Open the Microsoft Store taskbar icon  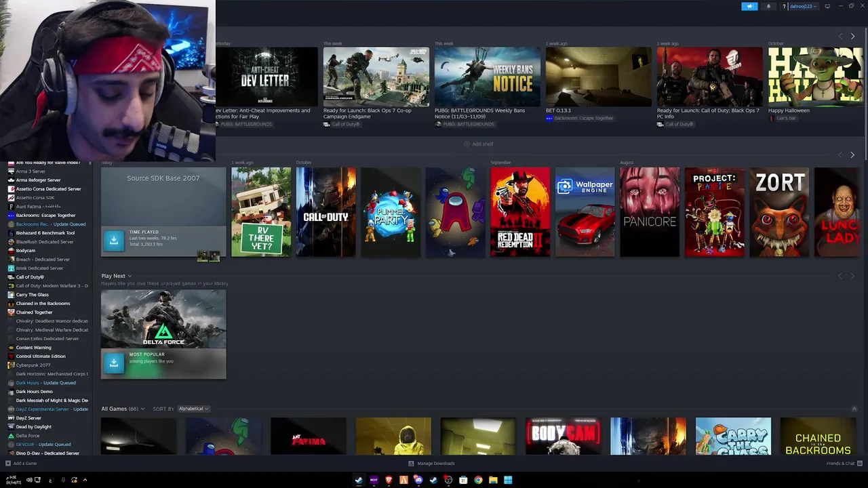point(463,480)
